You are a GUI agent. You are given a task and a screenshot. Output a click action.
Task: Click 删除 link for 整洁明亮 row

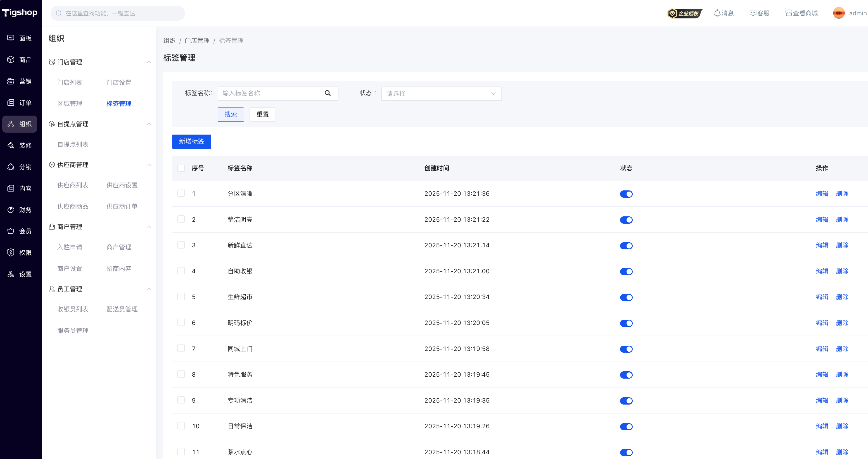click(842, 219)
